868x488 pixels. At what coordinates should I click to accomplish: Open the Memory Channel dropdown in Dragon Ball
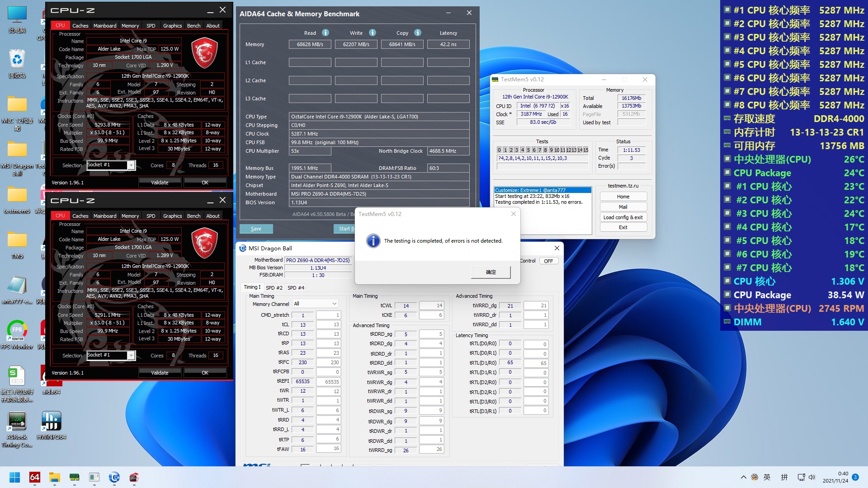[315, 304]
